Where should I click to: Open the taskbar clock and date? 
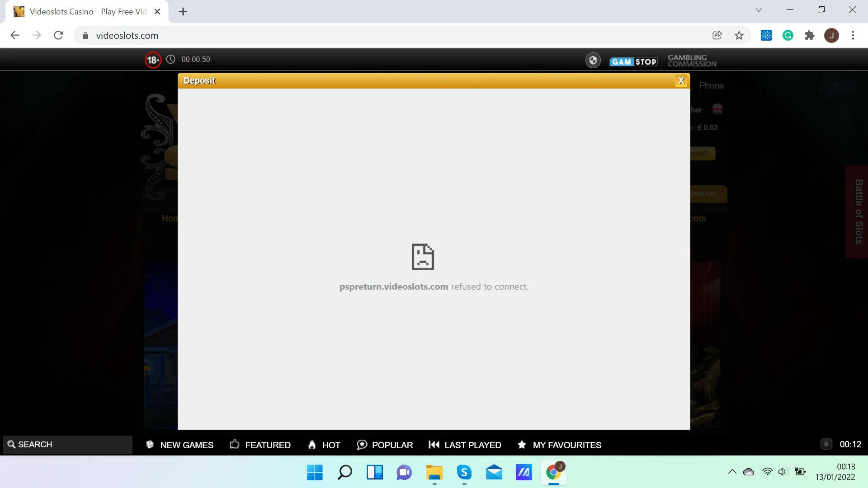point(835,472)
